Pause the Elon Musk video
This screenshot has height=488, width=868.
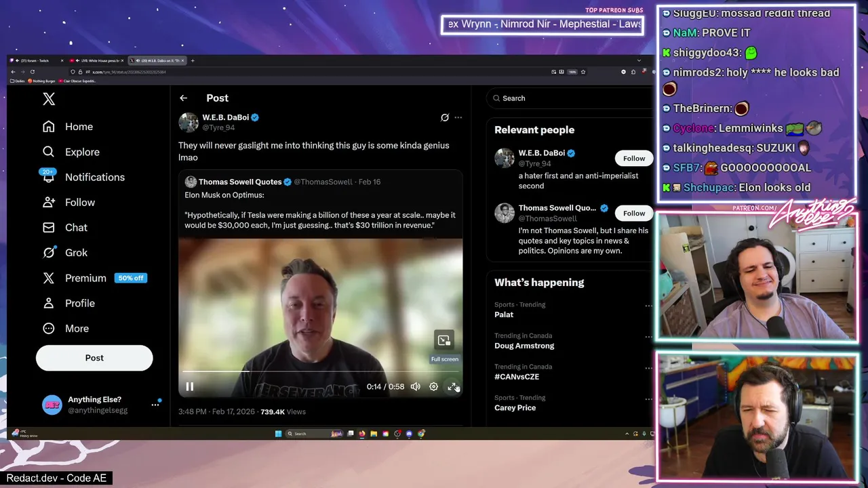coord(190,386)
